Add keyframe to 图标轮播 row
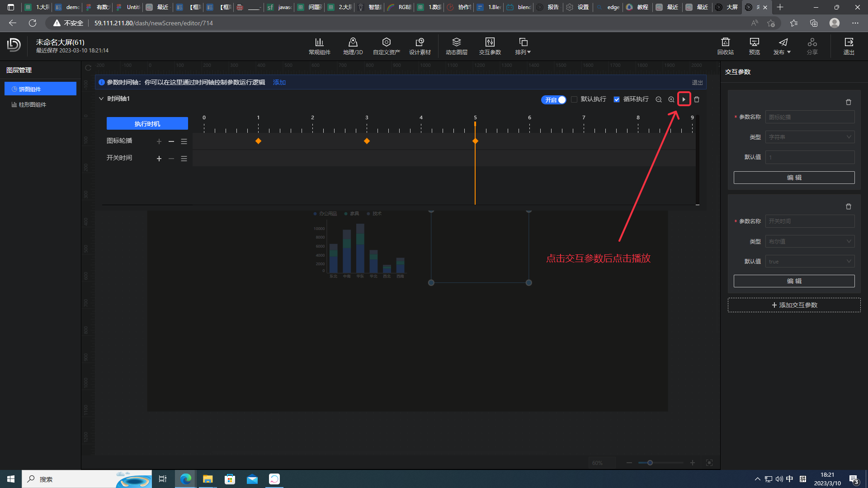Viewport: 868px width, 488px height. [x=159, y=141]
